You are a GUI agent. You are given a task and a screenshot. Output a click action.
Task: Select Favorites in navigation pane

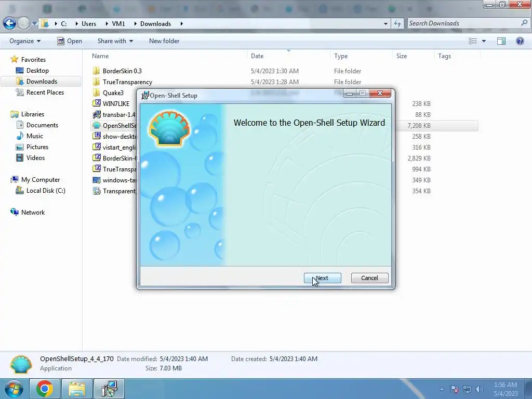point(33,59)
